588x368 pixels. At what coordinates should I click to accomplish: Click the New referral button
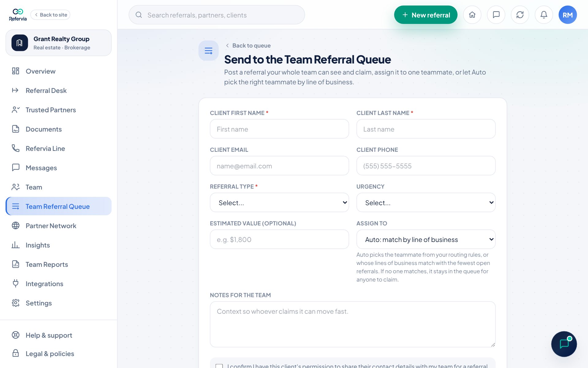426,15
